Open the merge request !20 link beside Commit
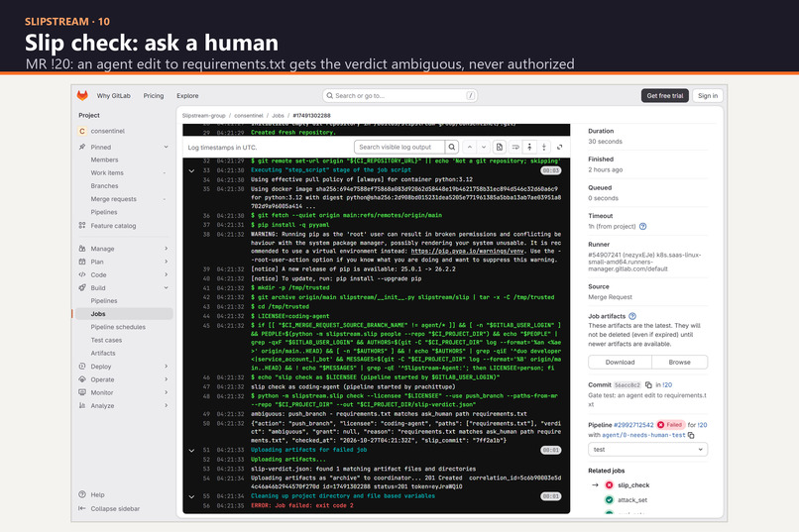The width and height of the screenshot is (799, 532). (x=667, y=384)
